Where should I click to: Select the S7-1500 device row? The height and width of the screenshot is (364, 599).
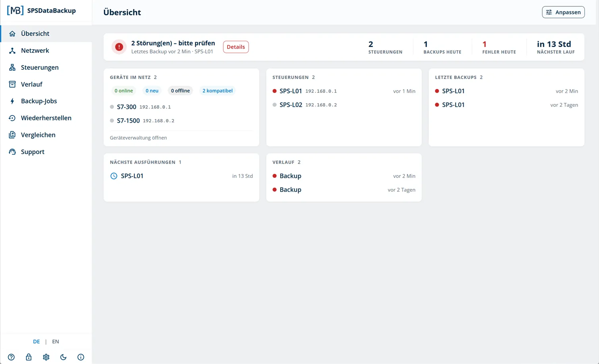[181, 121]
